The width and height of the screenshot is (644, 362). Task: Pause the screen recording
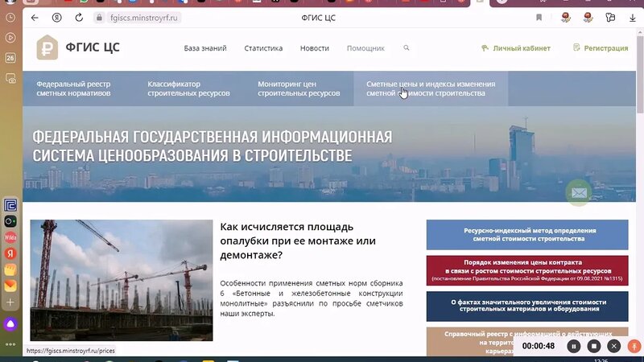[x=574, y=347]
